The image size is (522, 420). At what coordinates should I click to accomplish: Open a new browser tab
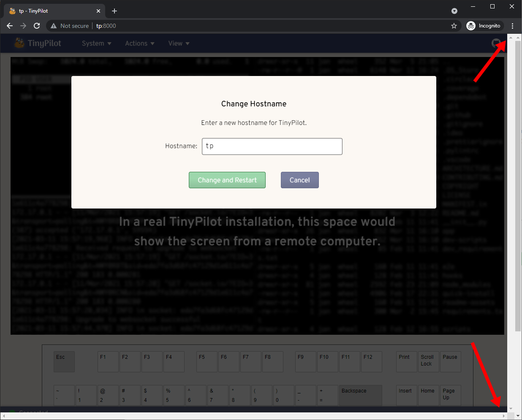[x=114, y=11]
